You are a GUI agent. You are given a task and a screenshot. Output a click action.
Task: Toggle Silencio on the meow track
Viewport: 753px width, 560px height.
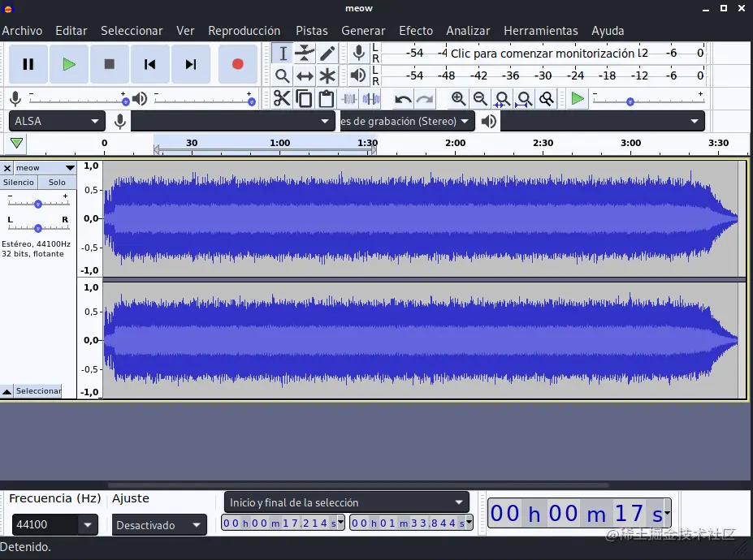point(18,183)
